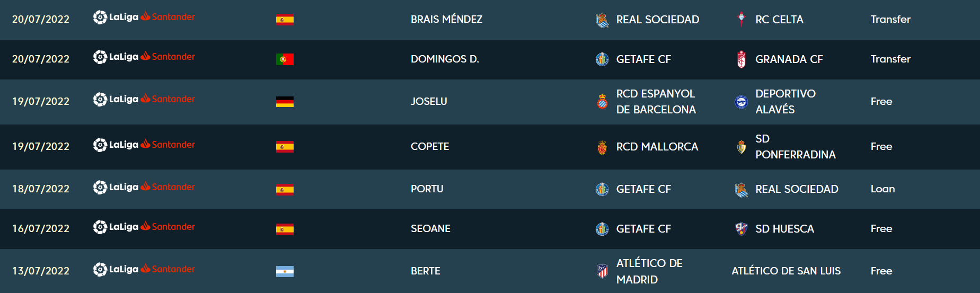Viewport: 980px width, 293px height.
Task: Open player BRAIS MÉNDEZ
Action: tap(446, 19)
